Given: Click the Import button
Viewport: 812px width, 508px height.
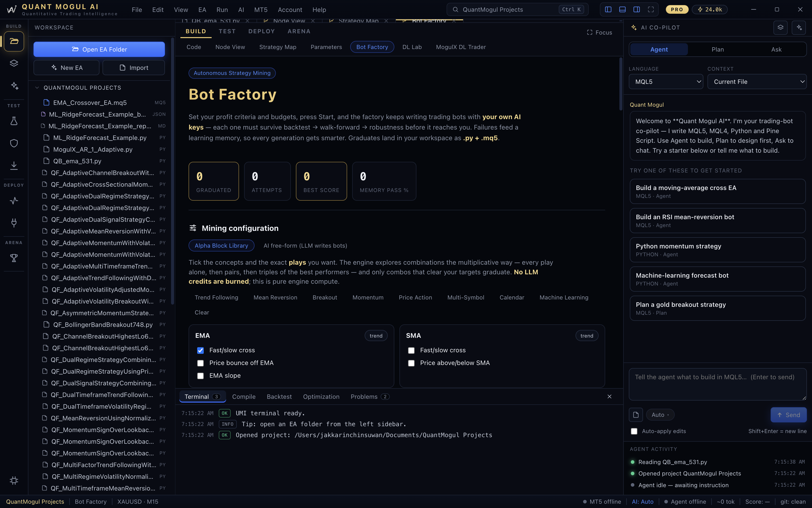Looking at the screenshot, I should pyautogui.click(x=133, y=68).
